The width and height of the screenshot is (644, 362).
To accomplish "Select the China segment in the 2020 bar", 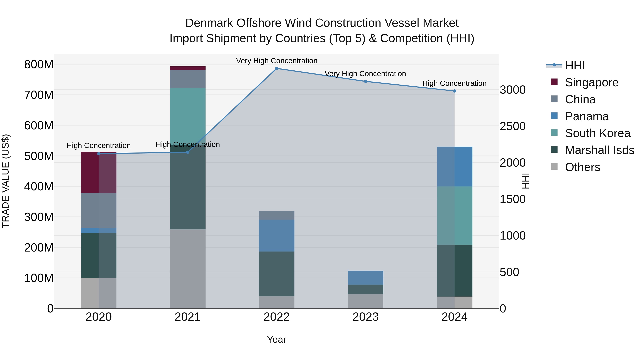I will 99,210.
